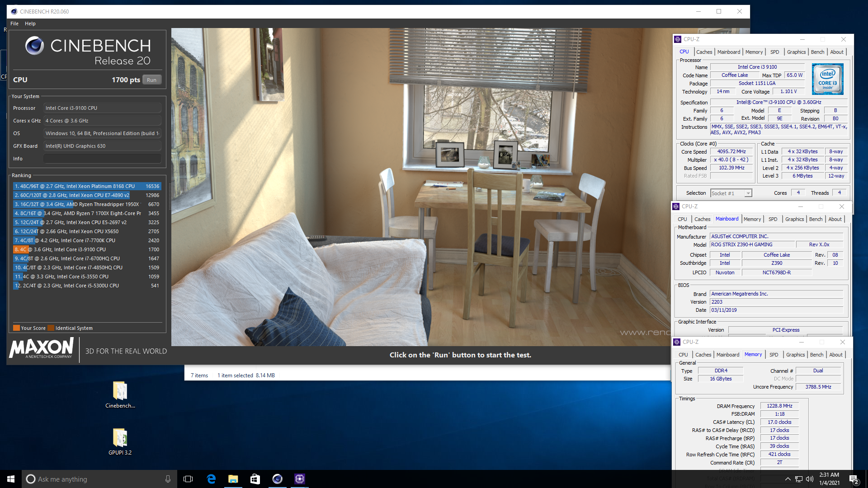Select highlighted ranking row Core i3-9100 CPU
The height and width of the screenshot is (488, 868).
click(x=87, y=249)
